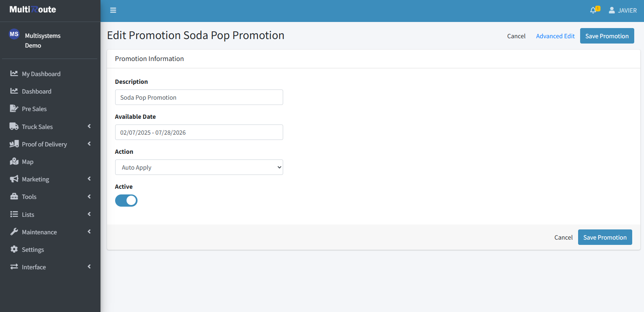Click the My Dashboard chart icon
This screenshot has height=312, width=644.
(x=14, y=74)
